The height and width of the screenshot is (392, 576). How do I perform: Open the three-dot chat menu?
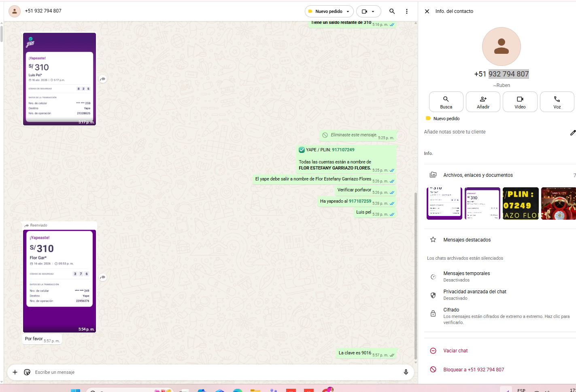[406, 11]
